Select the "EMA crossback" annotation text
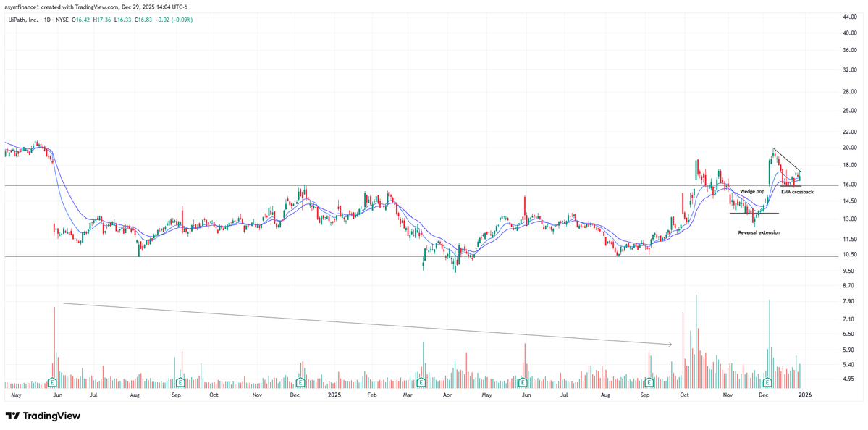The image size is (868, 430). 797,192
